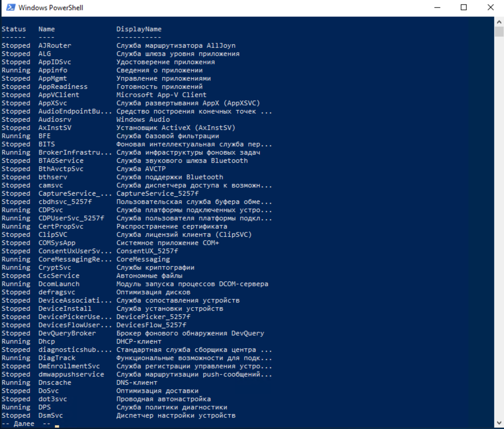This screenshot has width=504, height=429.
Task: Click the CryptSvc service entry
Action: click(x=55, y=267)
